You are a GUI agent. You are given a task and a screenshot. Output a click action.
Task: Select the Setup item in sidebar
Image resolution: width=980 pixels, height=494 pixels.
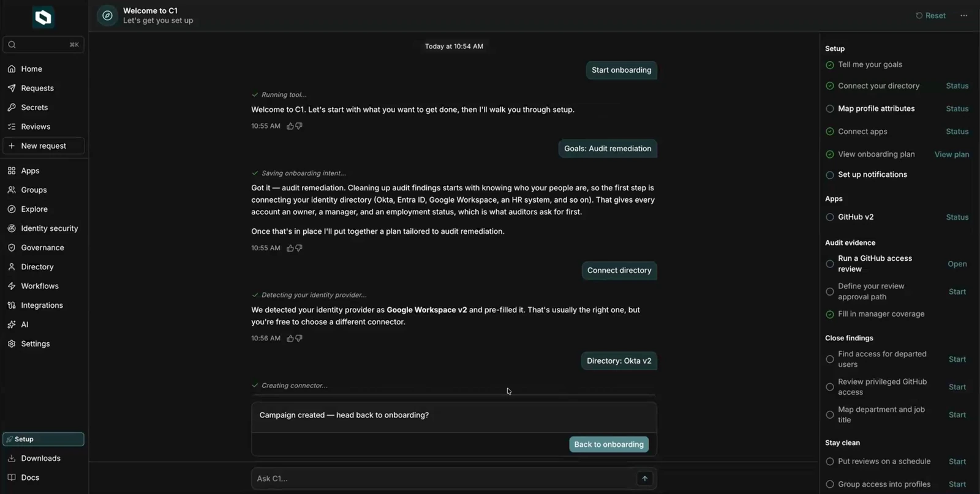point(43,439)
